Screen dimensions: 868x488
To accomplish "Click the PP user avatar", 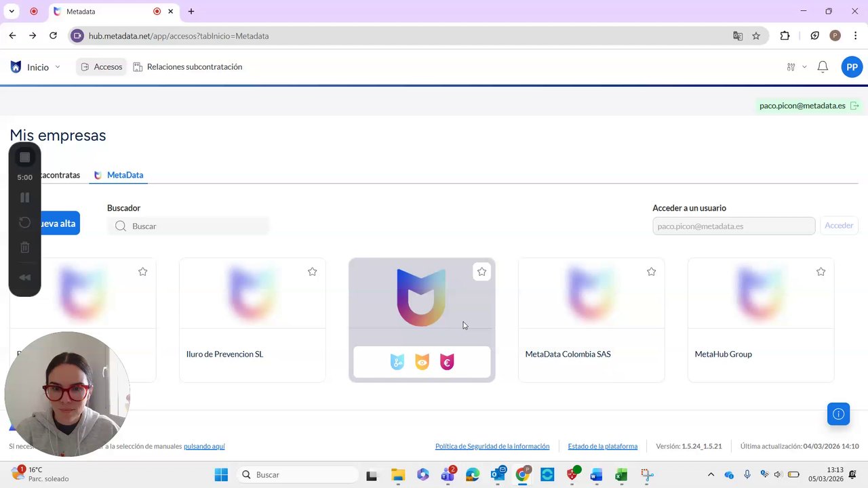I will click(x=852, y=67).
